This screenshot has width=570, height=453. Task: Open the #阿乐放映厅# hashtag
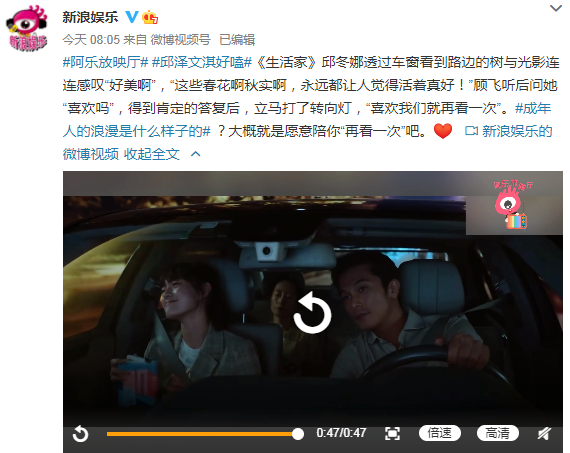(105, 63)
